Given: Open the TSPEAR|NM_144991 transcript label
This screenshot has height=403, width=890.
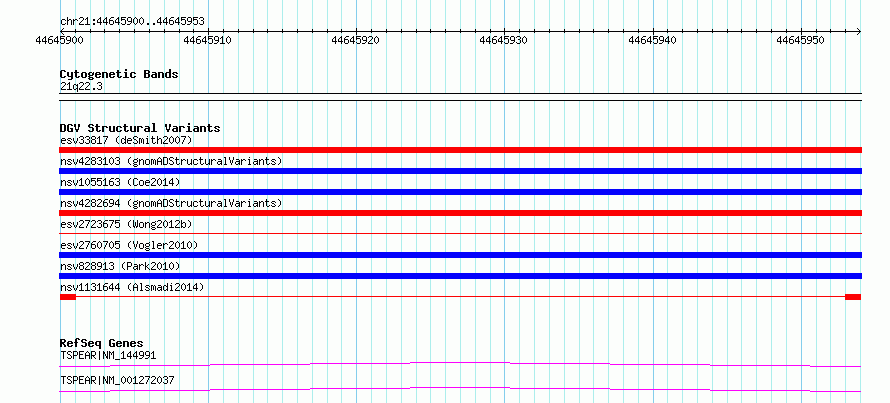Looking at the screenshot, I should [108, 356].
